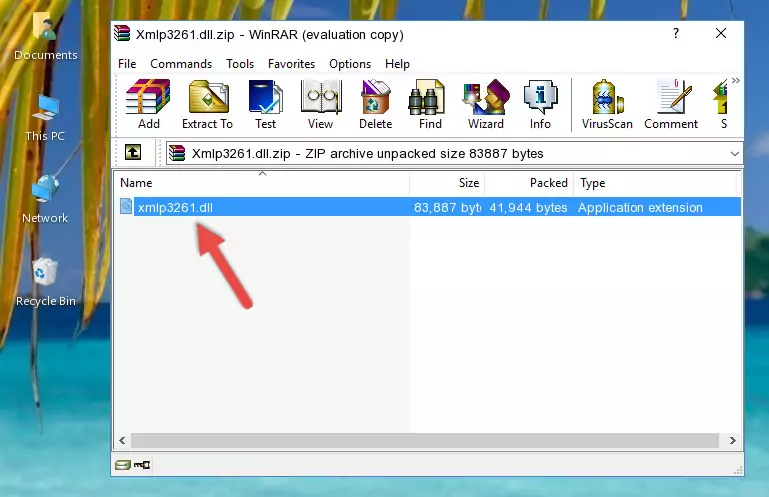Click the horizontal scrollbar left arrow
Image resolution: width=769 pixels, height=497 pixels.
click(x=122, y=440)
